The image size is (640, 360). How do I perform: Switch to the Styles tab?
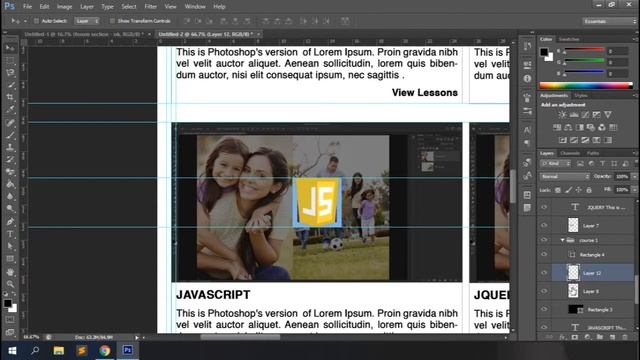coord(580,96)
